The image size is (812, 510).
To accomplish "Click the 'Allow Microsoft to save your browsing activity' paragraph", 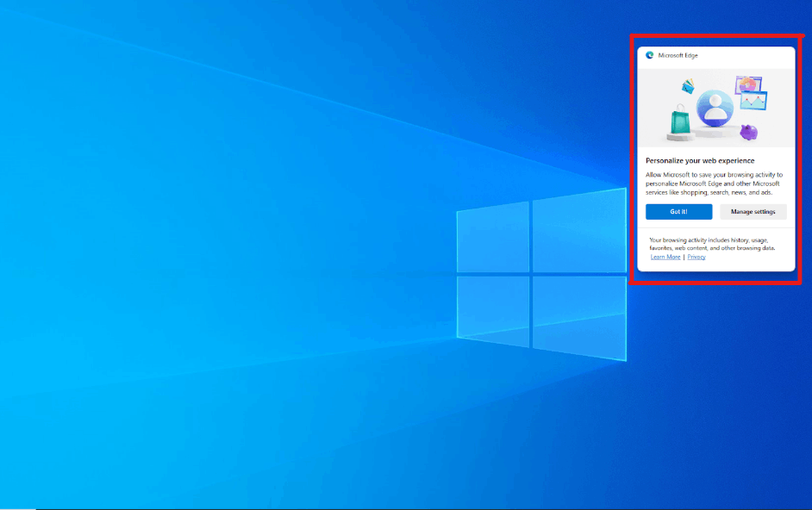I will pos(714,183).
